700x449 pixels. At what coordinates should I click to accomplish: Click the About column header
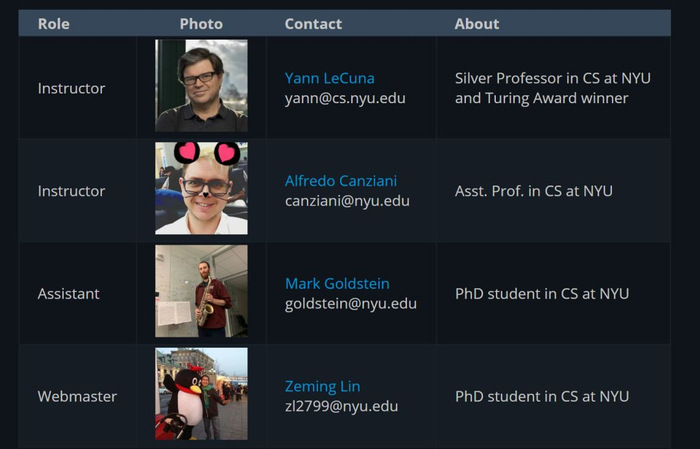pos(477,24)
